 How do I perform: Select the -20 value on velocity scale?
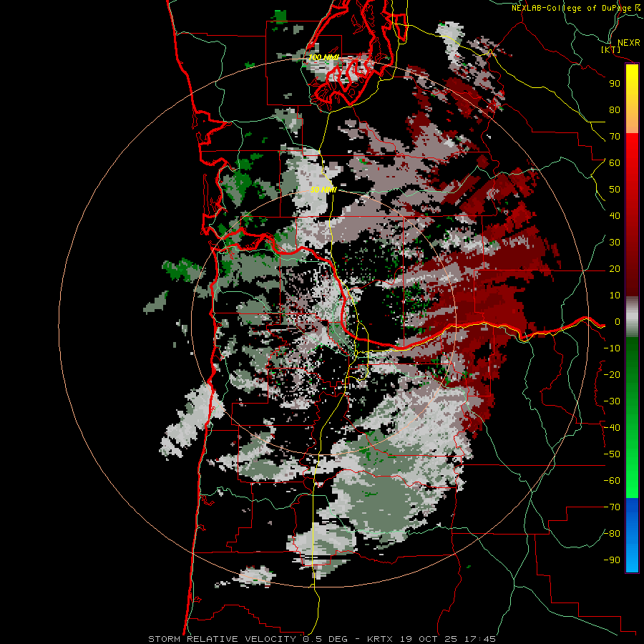tap(612, 375)
